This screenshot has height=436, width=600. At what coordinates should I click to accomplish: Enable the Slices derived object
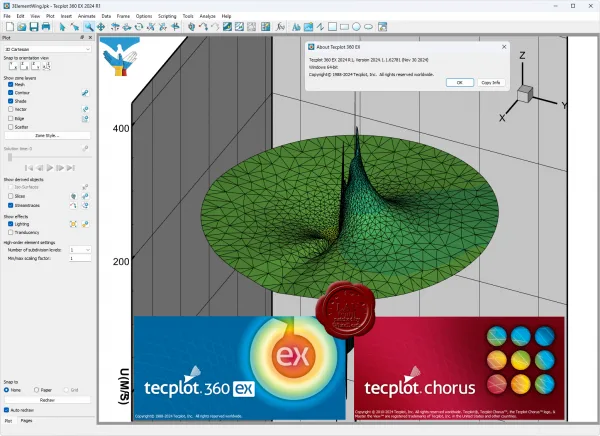(11, 196)
